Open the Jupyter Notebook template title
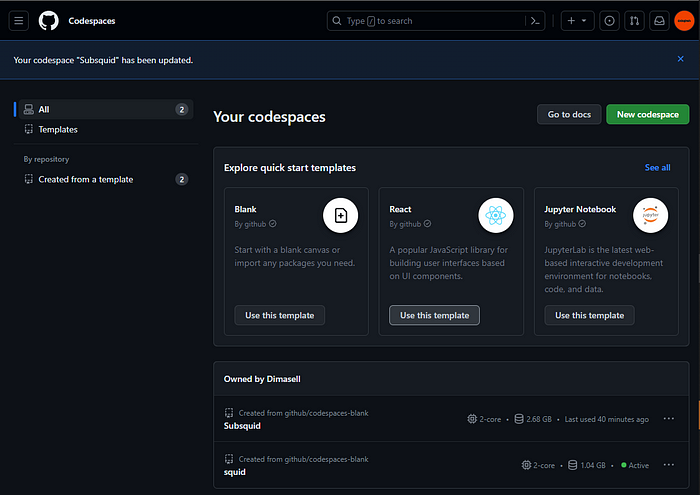Viewport: 700px width, 495px height. 580,209
